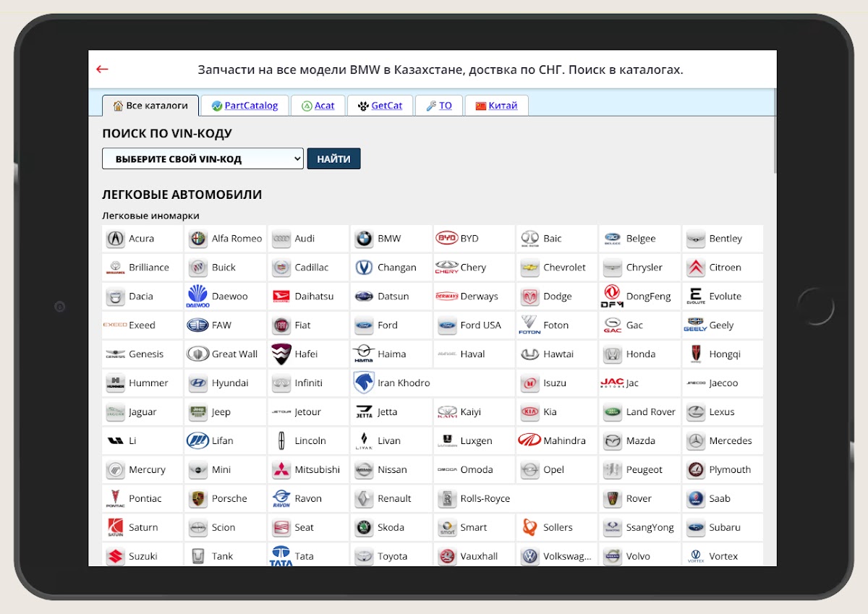Select the Tata logo icon
This screenshot has width=868, height=614.
coord(281,556)
